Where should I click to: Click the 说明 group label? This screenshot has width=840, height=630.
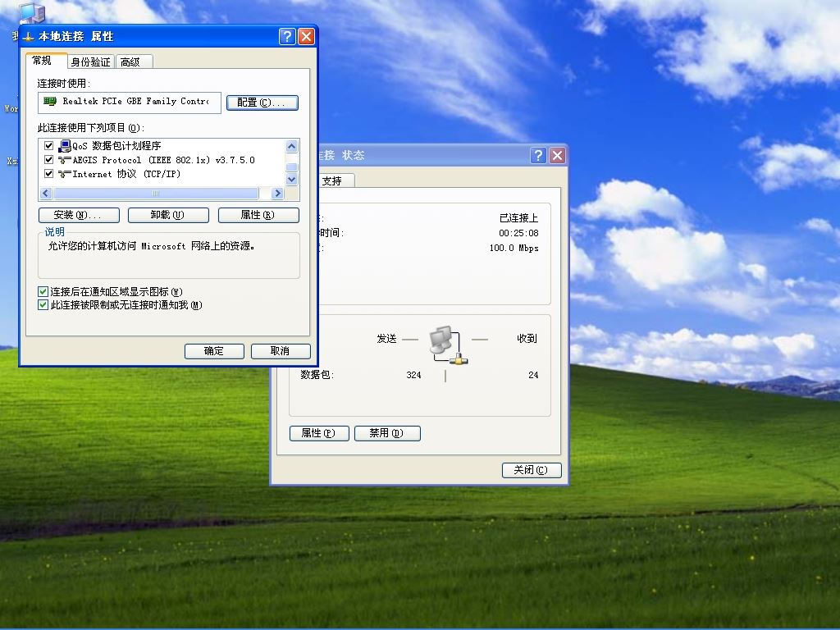(x=55, y=231)
